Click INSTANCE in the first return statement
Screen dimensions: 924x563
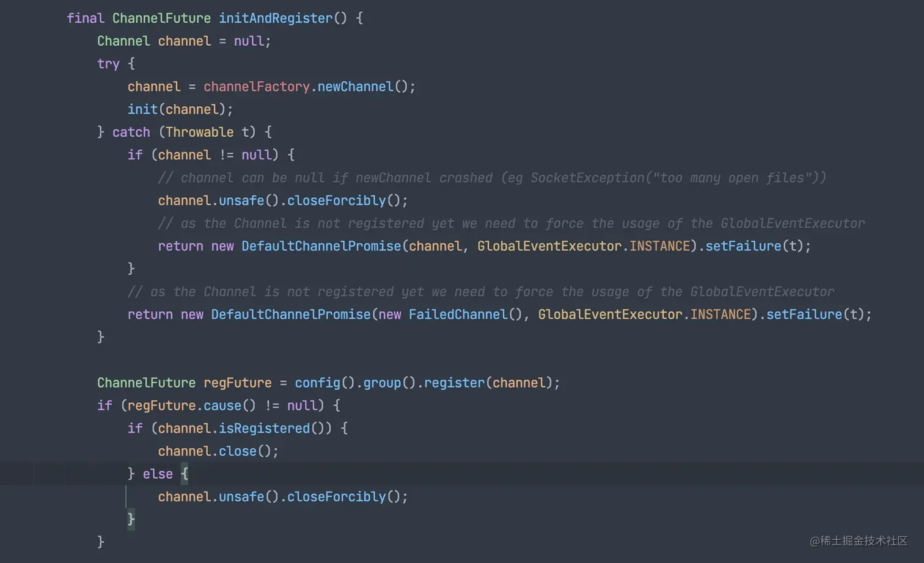(x=659, y=246)
